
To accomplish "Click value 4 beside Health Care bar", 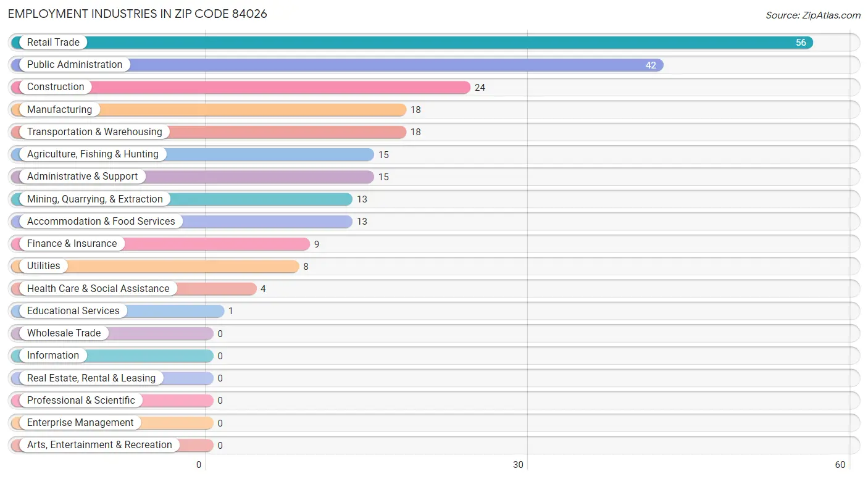I will (x=263, y=289).
